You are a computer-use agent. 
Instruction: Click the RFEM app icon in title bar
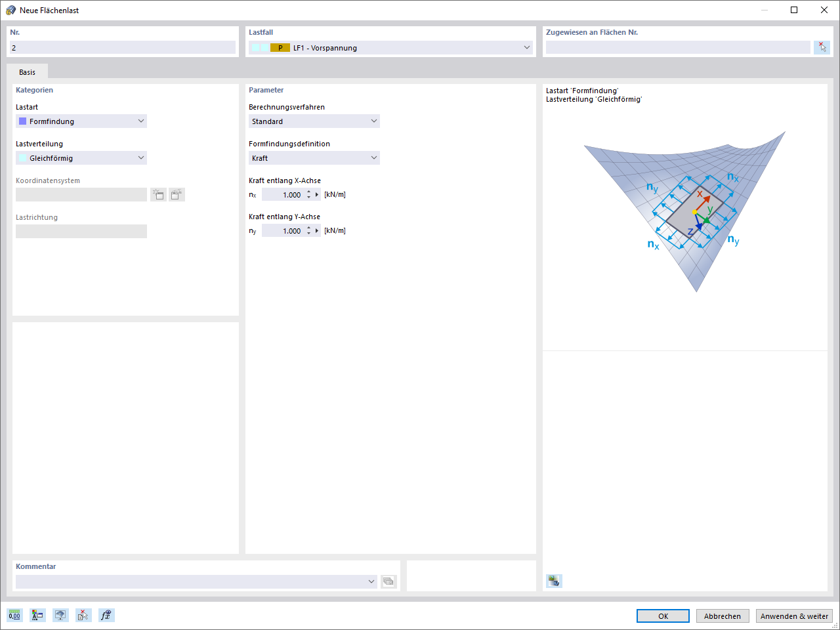tap(10, 10)
